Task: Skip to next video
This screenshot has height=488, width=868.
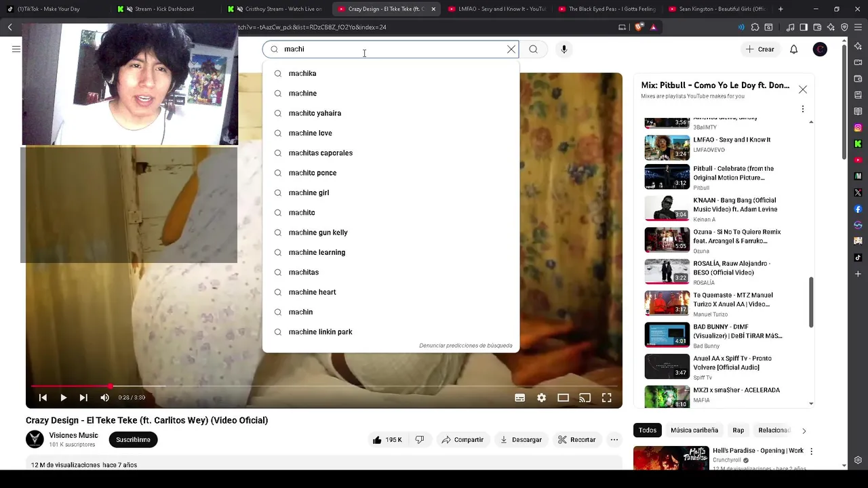Action: 83,398
